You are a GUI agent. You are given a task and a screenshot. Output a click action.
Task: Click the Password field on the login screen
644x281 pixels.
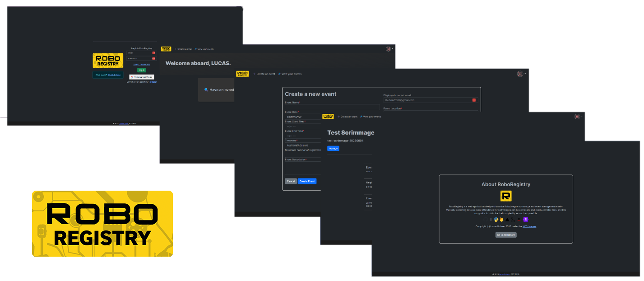click(x=141, y=59)
